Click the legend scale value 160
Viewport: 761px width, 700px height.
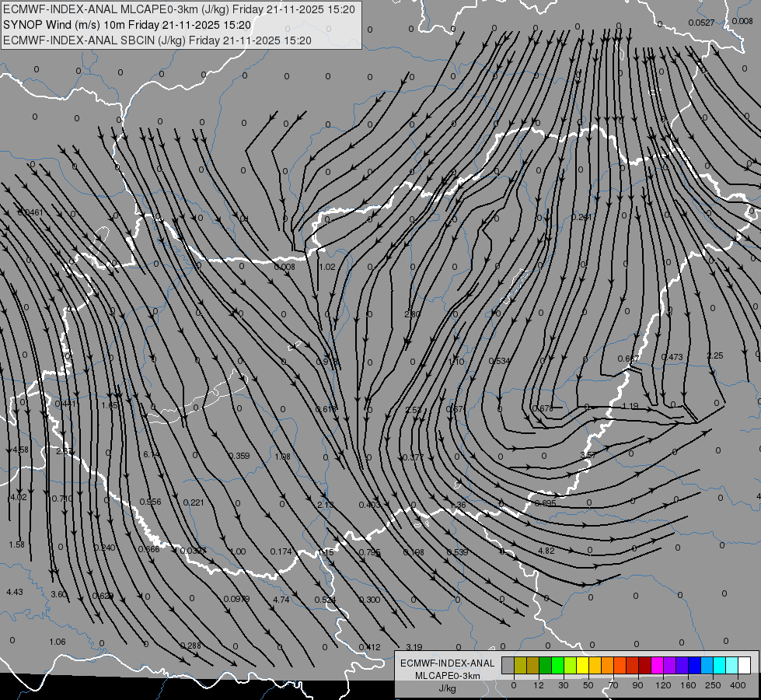coord(688,685)
